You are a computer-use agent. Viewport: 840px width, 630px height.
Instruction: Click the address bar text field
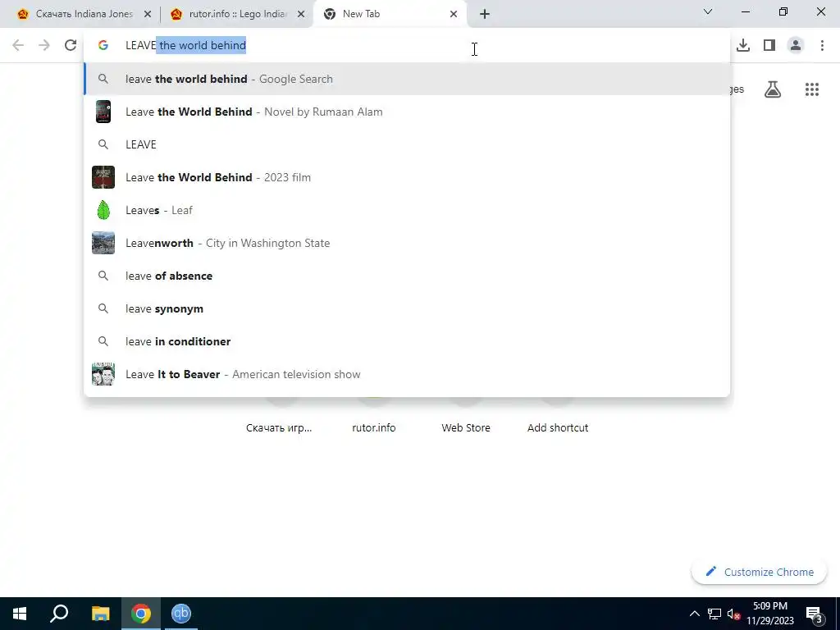(407, 46)
